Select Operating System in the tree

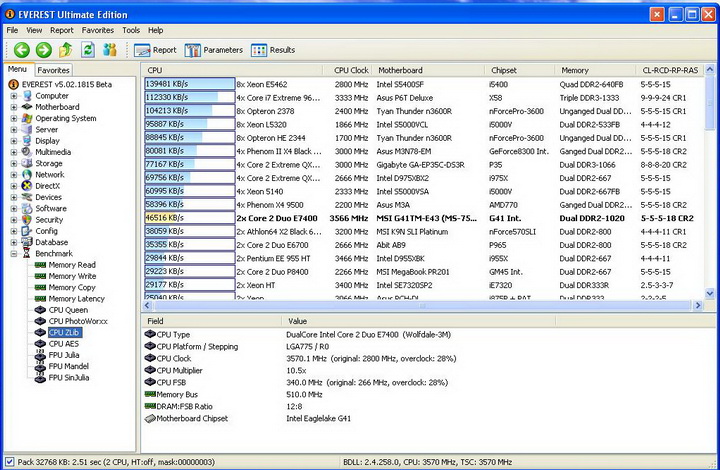pos(66,118)
